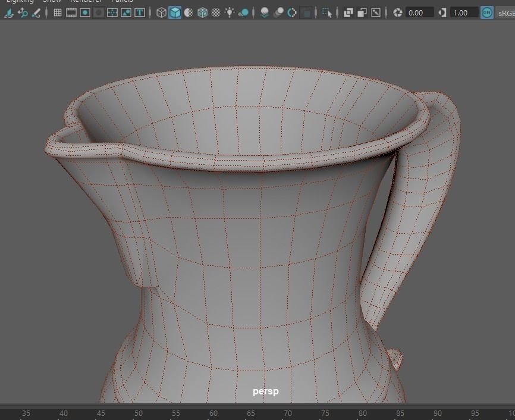Open the sRGB view transform dropdown
The width and height of the screenshot is (515, 420).
[505, 13]
